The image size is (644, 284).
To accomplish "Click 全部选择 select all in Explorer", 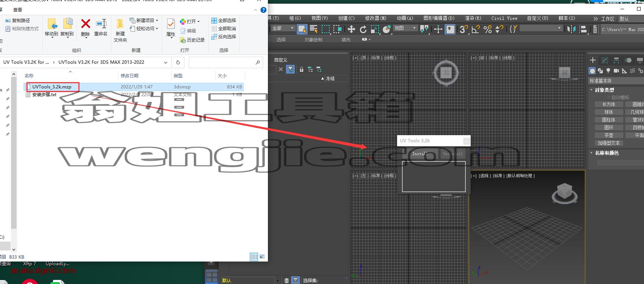I will [224, 20].
